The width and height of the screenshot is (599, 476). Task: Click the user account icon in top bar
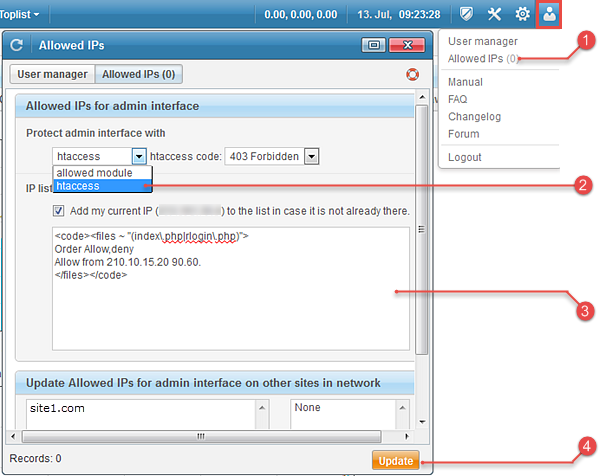coord(549,15)
